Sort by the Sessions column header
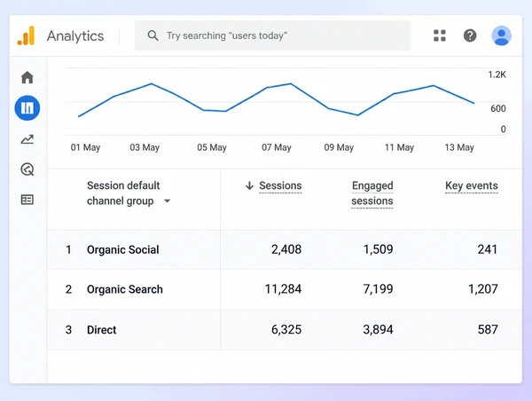 [280, 185]
